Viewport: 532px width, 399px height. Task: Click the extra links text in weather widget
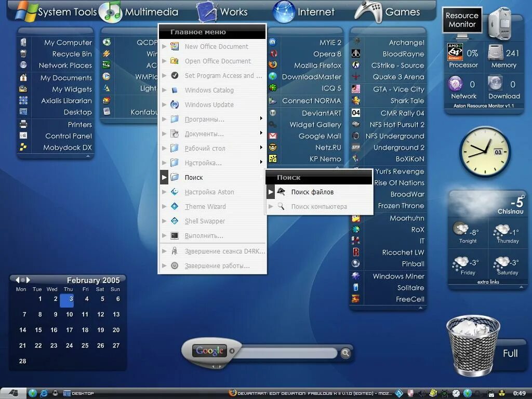tap(488, 282)
